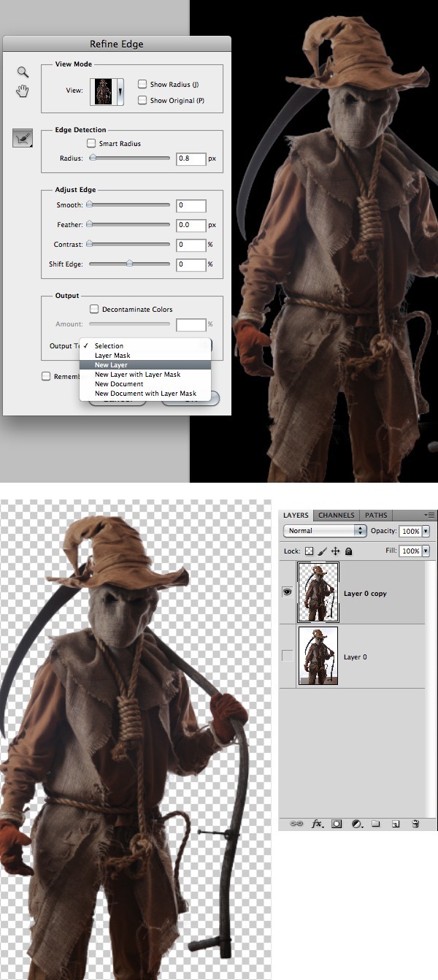Image resolution: width=438 pixels, height=980 pixels.
Task: Select Layer 0 copy thumbnail
Action: click(x=318, y=593)
